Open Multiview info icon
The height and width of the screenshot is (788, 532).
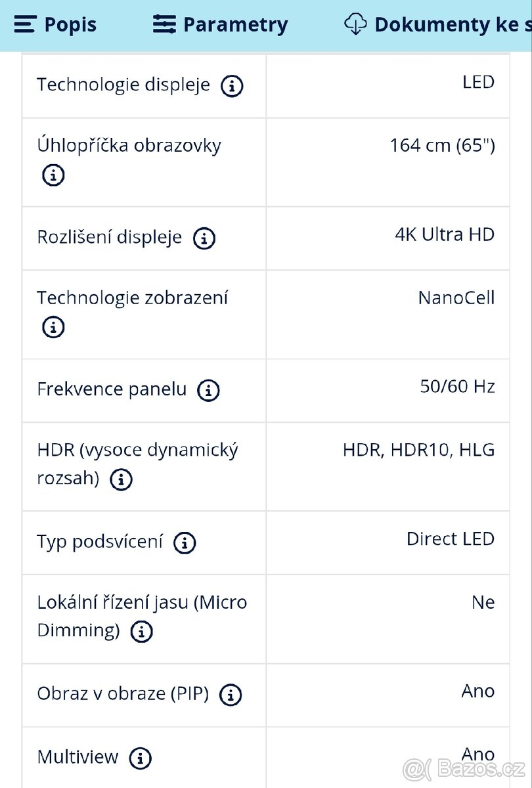point(140,758)
